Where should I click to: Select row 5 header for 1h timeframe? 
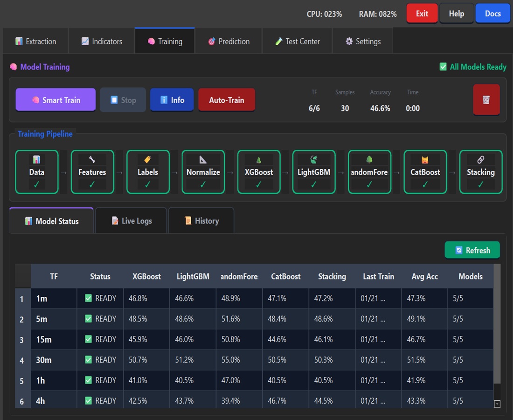(x=22, y=381)
